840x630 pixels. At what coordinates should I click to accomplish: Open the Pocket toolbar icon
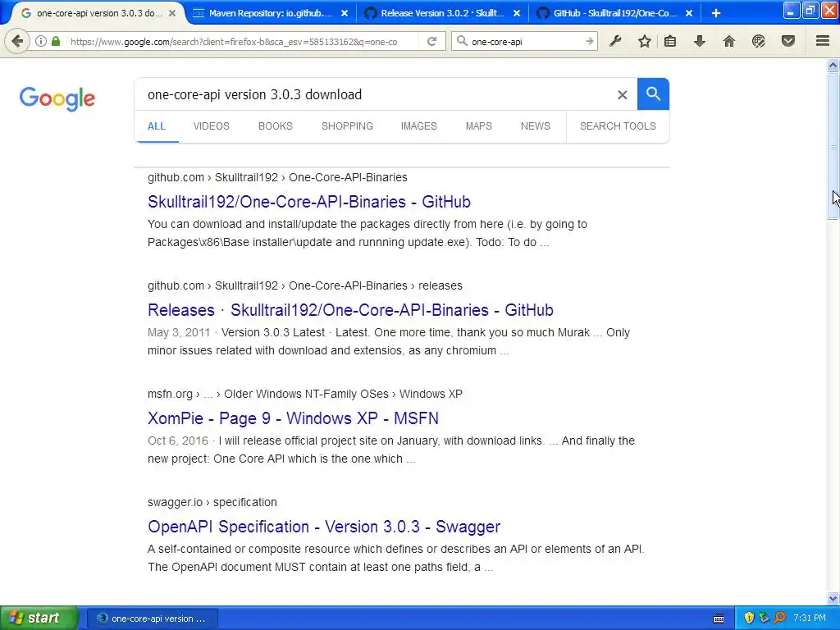click(x=787, y=41)
